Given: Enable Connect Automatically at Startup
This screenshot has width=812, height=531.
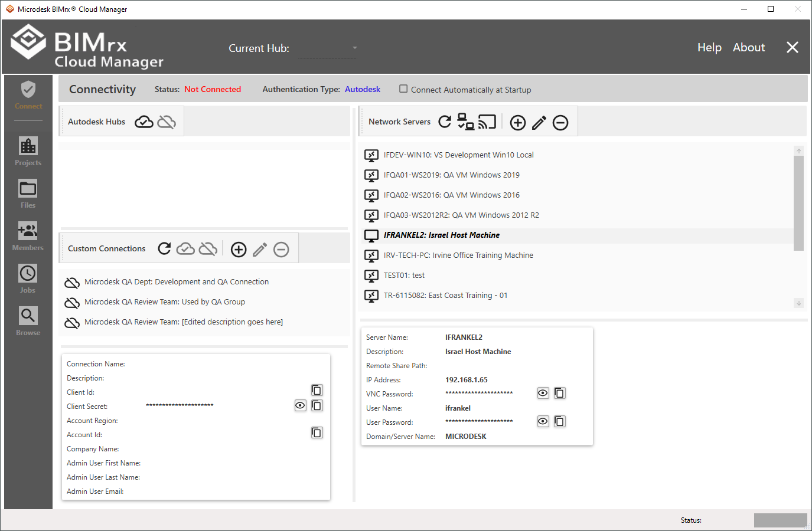Looking at the screenshot, I should pos(403,89).
